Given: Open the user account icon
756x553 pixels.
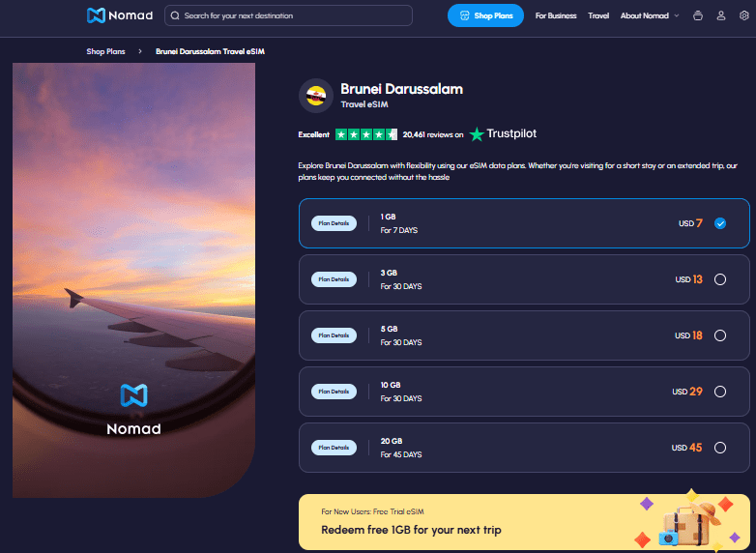Looking at the screenshot, I should pos(721,15).
